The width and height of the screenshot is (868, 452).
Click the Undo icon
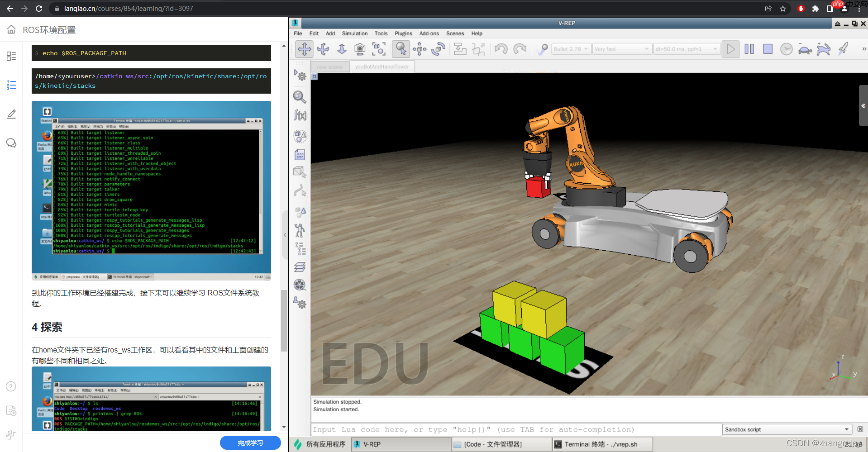point(501,49)
